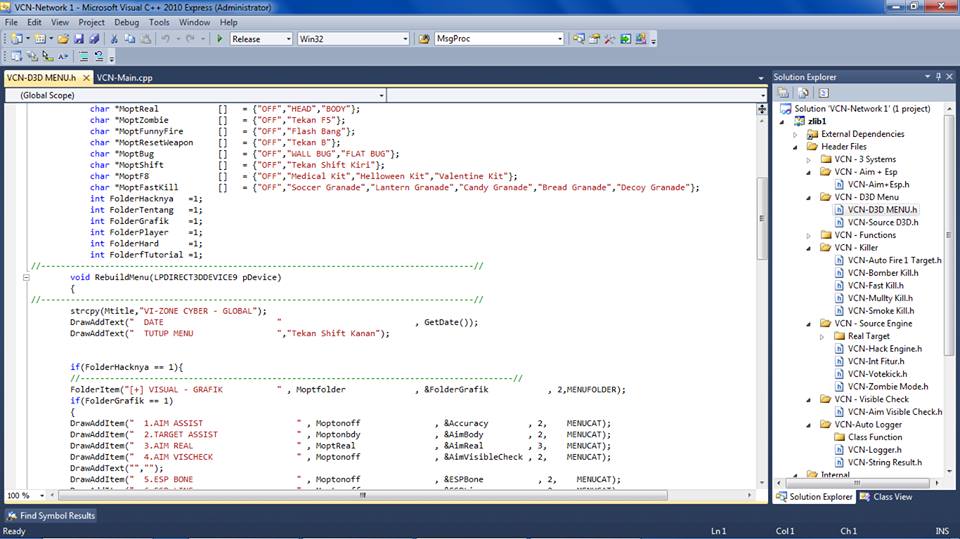This screenshot has height=539, width=960.
Task: Close the VCN-D3D MENU.h tab
Action: pos(86,78)
